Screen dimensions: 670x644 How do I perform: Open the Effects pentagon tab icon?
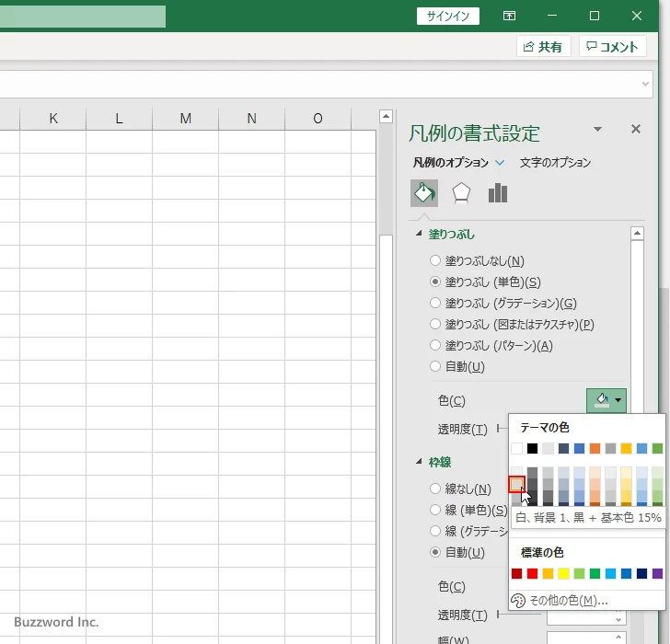click(461, 193)
